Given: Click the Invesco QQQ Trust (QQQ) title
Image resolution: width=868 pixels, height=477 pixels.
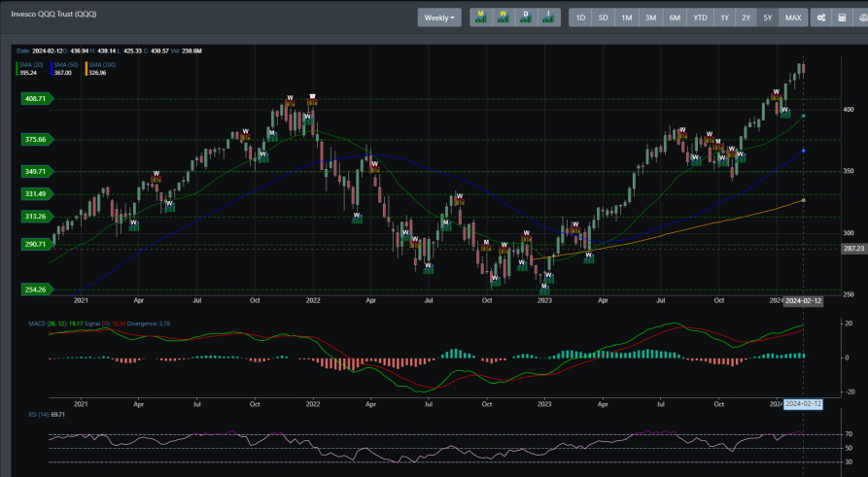Looking at the screenshot, I should click(53, 14).
